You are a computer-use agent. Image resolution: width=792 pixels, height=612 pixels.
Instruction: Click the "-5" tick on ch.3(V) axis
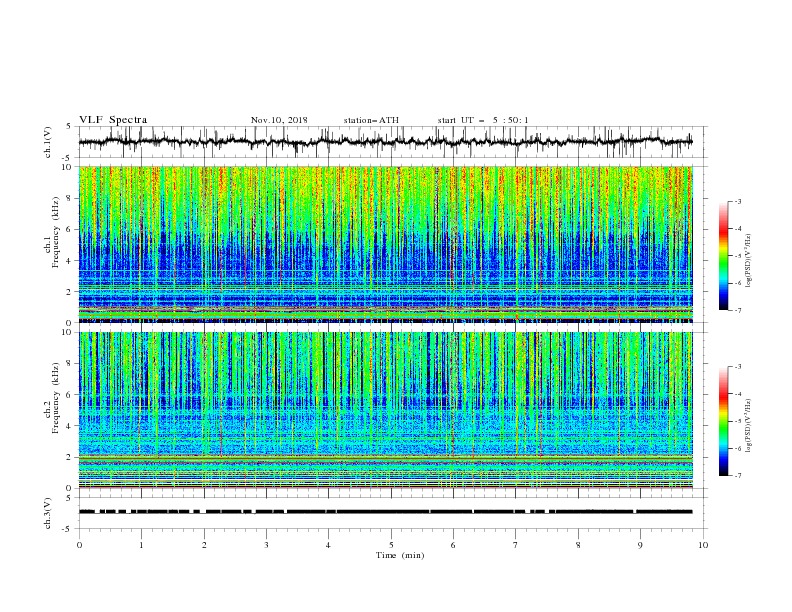coord(67,529)
